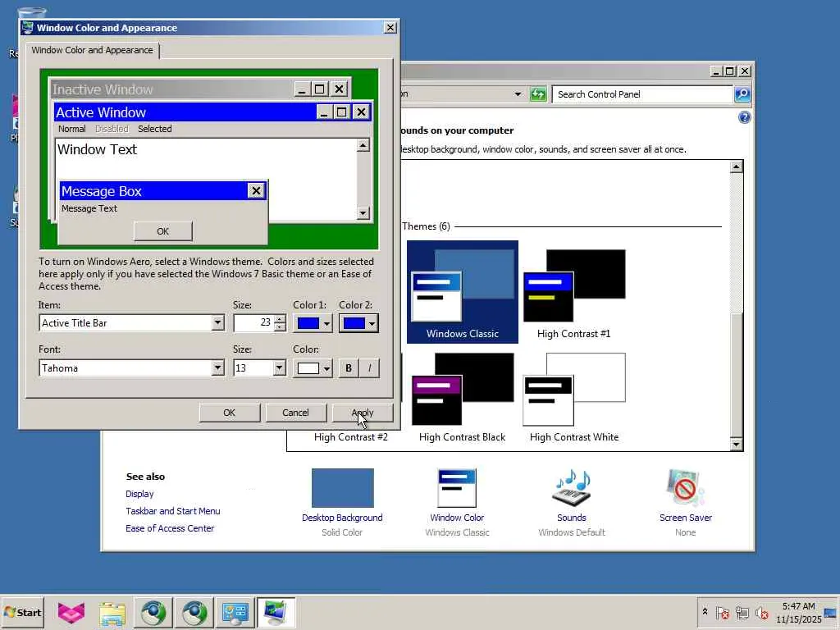The image size is (840, 630).
Task: Open Control Panel taskbar icon
Action: tap(235, 612)
